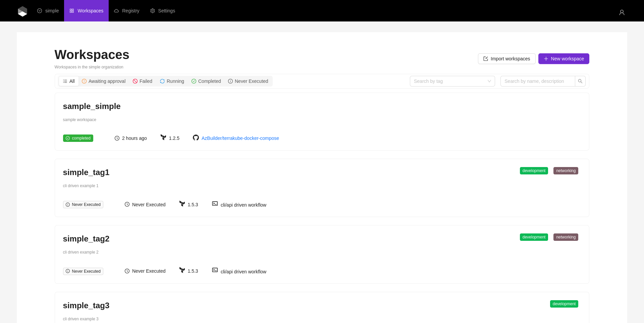The image size is (644, 323).
Task: Click the CLI terminal icon on simple_tag2
Action: coord(215,270)
